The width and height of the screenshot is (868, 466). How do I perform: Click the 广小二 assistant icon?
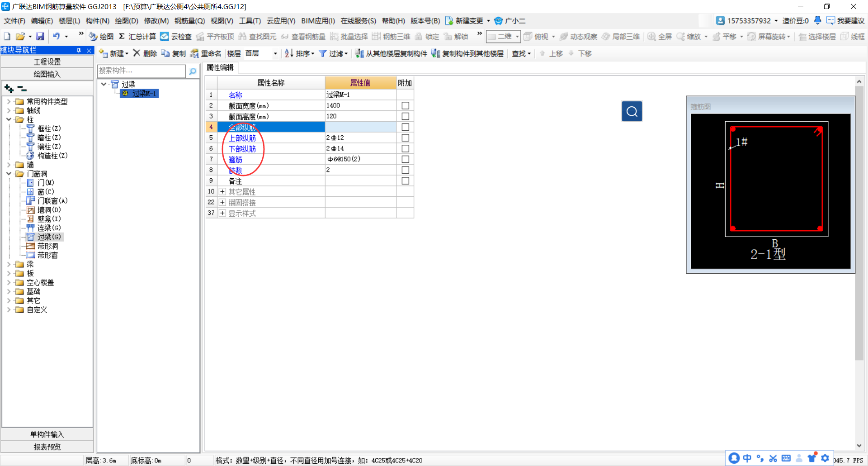point(499,21)
